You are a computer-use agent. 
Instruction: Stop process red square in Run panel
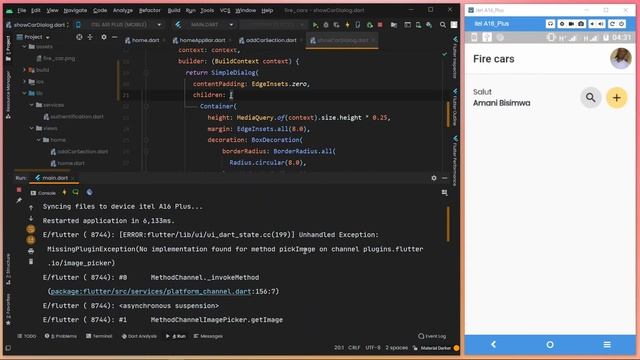pyautogui.click(x=19, y=190)
